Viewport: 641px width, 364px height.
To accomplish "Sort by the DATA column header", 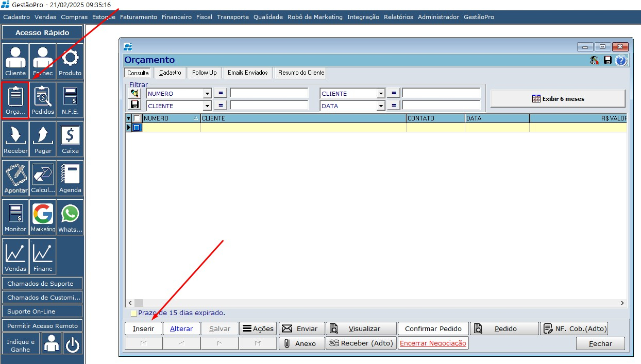I will pyautogui.click(x=497, y=118).
